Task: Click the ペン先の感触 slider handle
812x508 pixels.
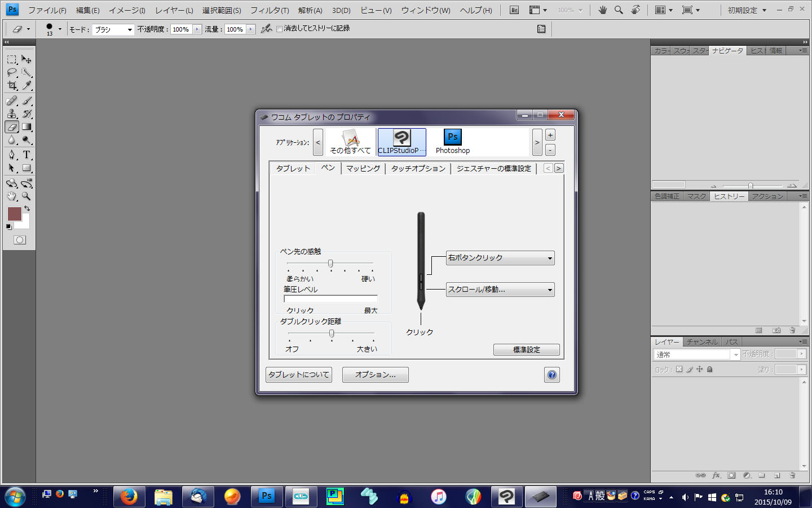Action: point(330,264)
